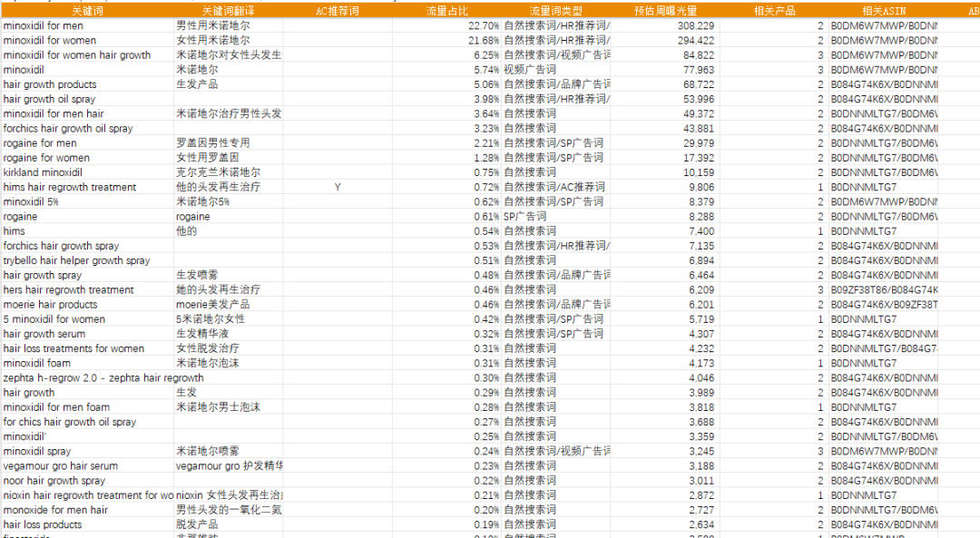Select 'minoxidil for men foam' keyword cell

tap(87, 407)
